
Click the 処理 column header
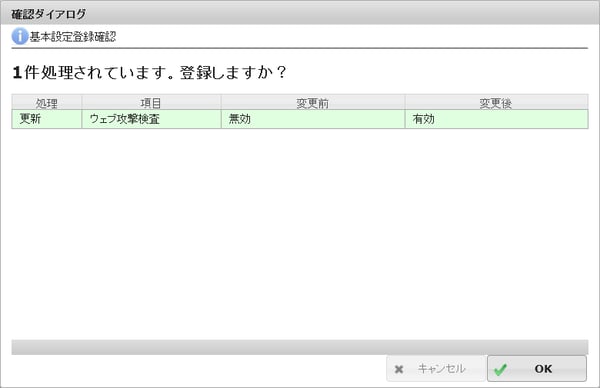(x=47, y=103)
